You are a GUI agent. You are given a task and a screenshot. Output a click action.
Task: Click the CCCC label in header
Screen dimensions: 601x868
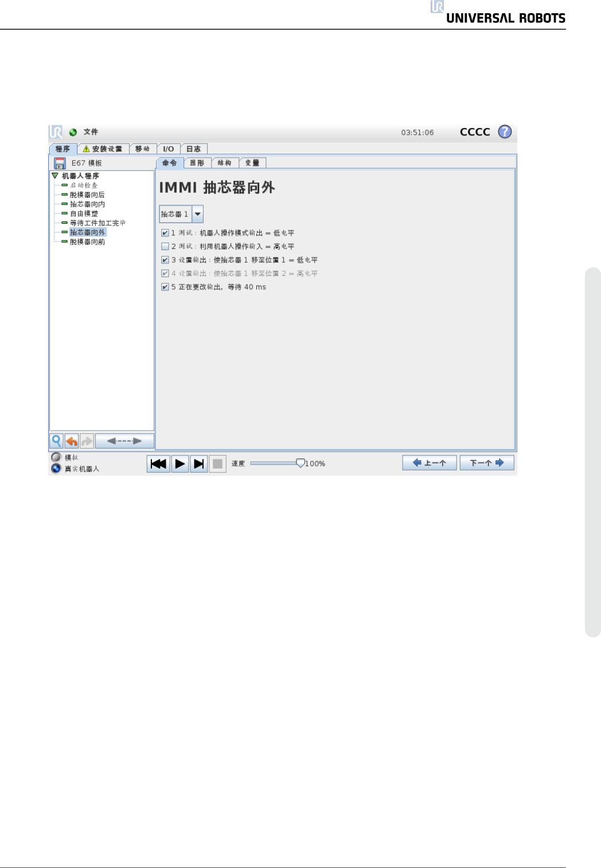tap(475, 132)
